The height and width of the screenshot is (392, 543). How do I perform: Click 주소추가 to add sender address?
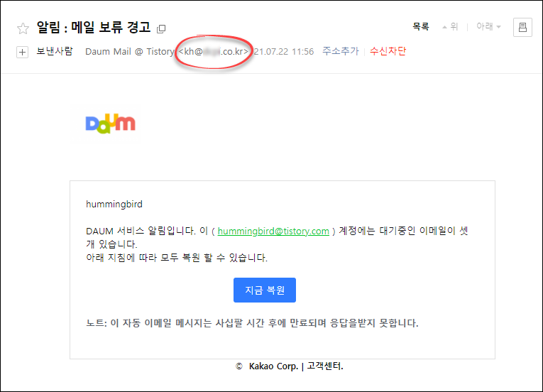pos(341,51)
